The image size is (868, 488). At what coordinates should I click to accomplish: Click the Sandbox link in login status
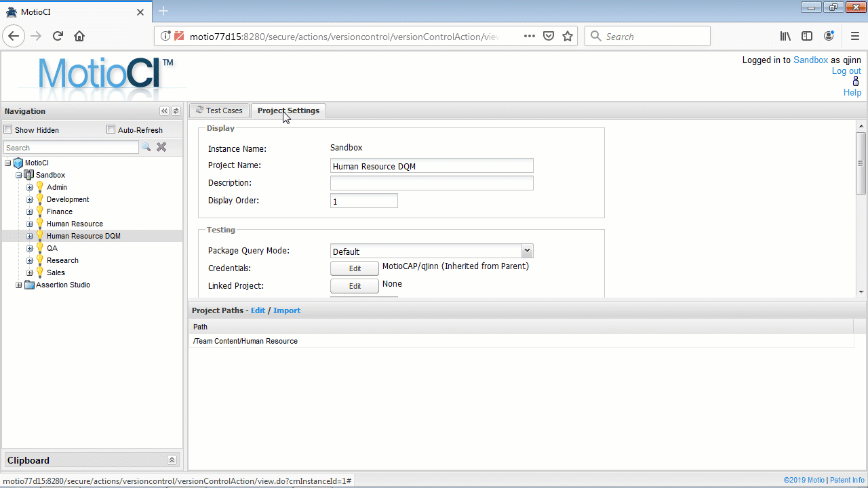click(x=810, y=60)
